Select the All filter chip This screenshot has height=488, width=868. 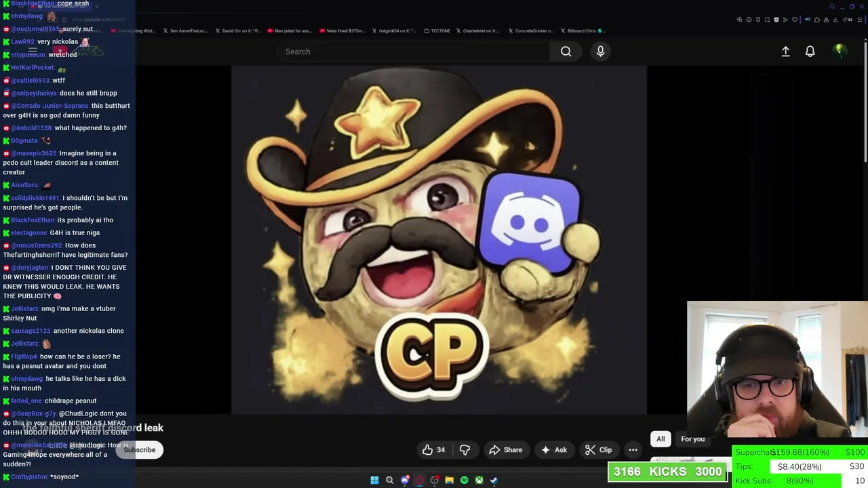click(x=660, y=439)
